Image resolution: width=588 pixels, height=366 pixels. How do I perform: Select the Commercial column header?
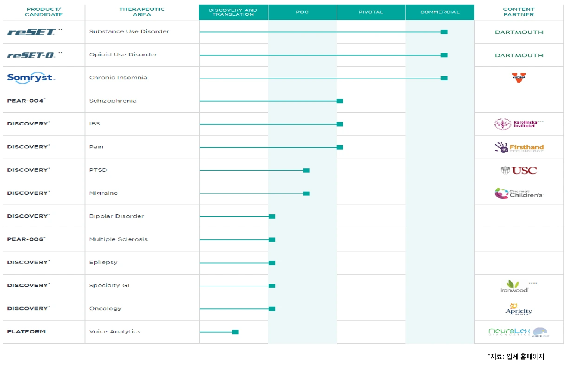(440, 12)
